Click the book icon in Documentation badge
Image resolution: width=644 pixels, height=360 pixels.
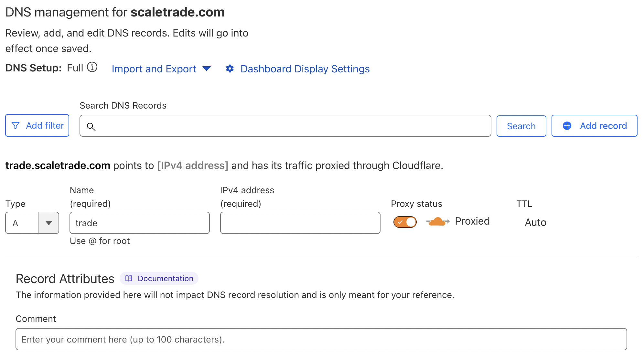tap(129, 278)
